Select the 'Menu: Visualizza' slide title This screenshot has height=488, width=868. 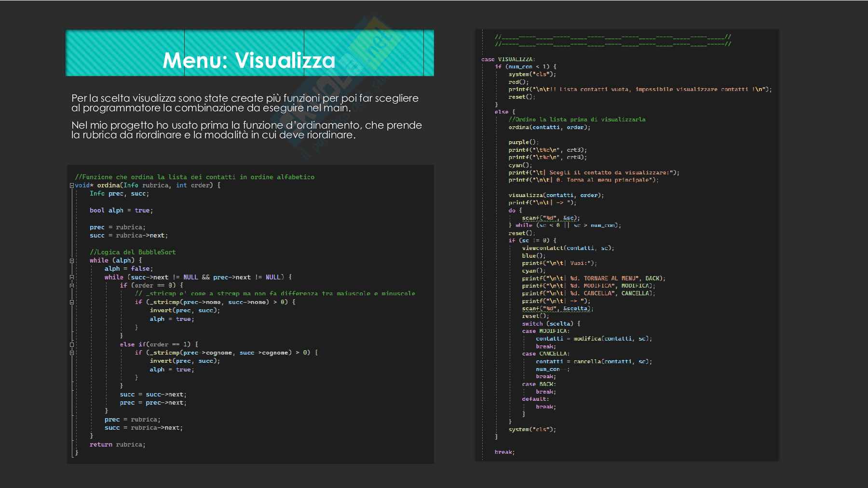click(x=249, y=60)
